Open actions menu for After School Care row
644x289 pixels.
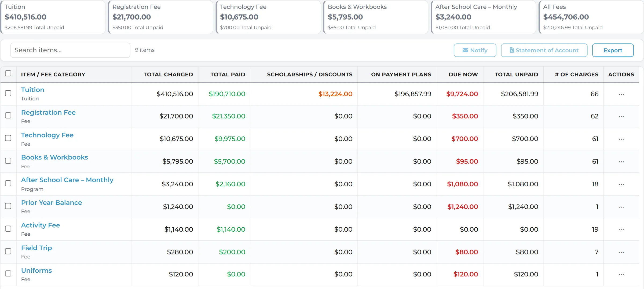pos(621,184)
